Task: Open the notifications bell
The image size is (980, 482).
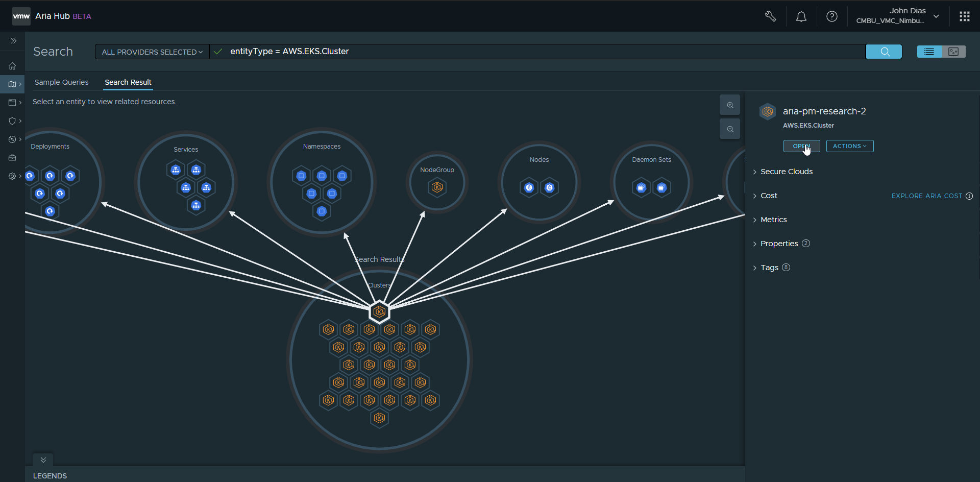Action: coord(801,16)
